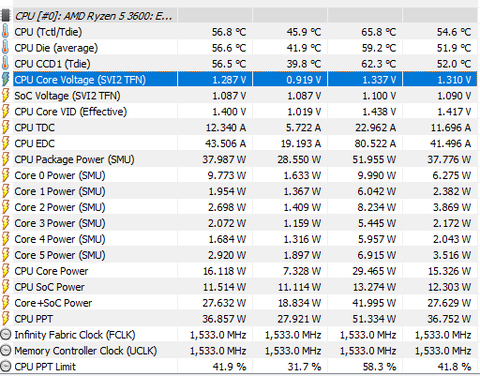Image resolution: width=480 pixels, height=376 pixels.
Task: Click lightning icon for CPU Core Power
Action: [6, 271]
